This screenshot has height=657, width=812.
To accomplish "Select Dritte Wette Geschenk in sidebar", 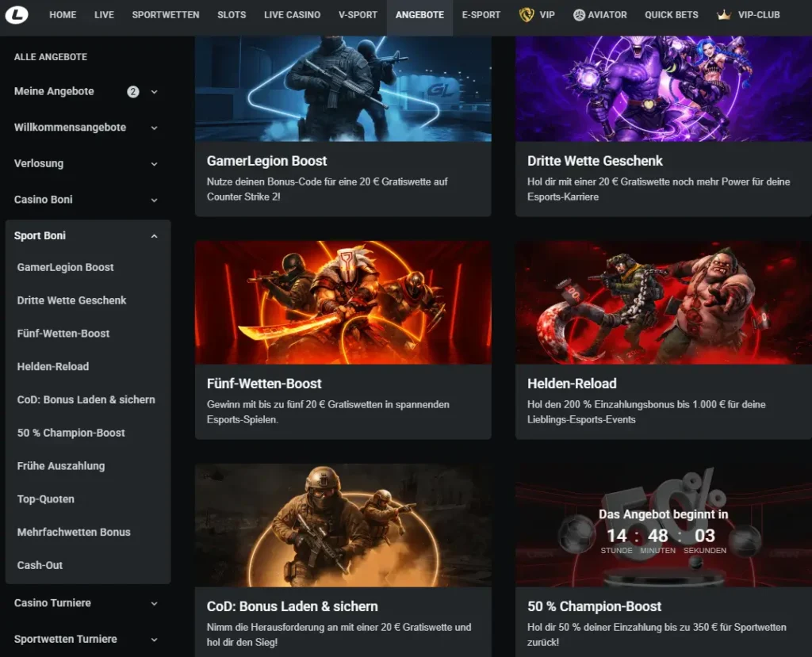I will tap(71, 300).
